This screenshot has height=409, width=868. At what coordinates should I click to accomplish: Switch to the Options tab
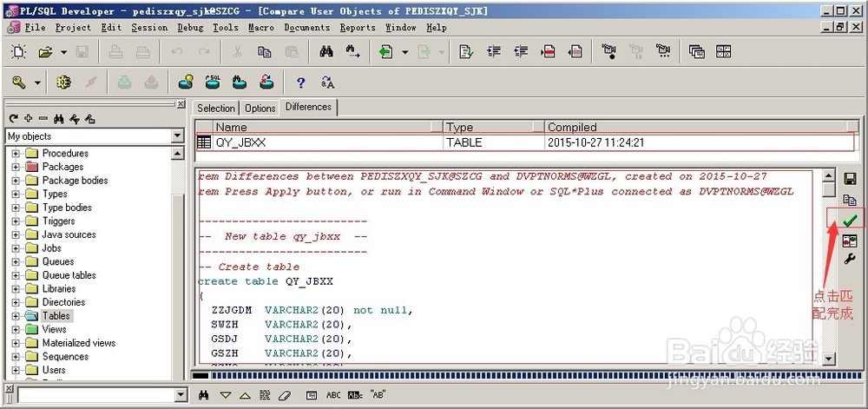(260, 109)
